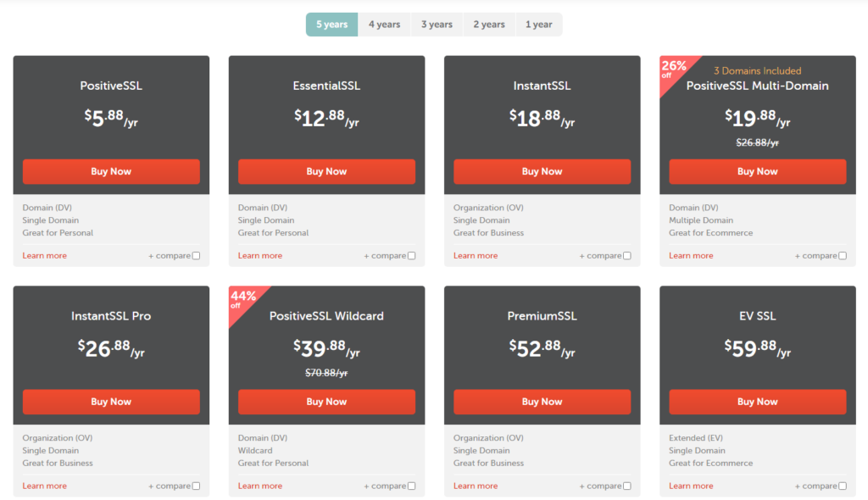
Task: Buy the PositiveSSL Wildcard certificate
Action: coord(326,402)
